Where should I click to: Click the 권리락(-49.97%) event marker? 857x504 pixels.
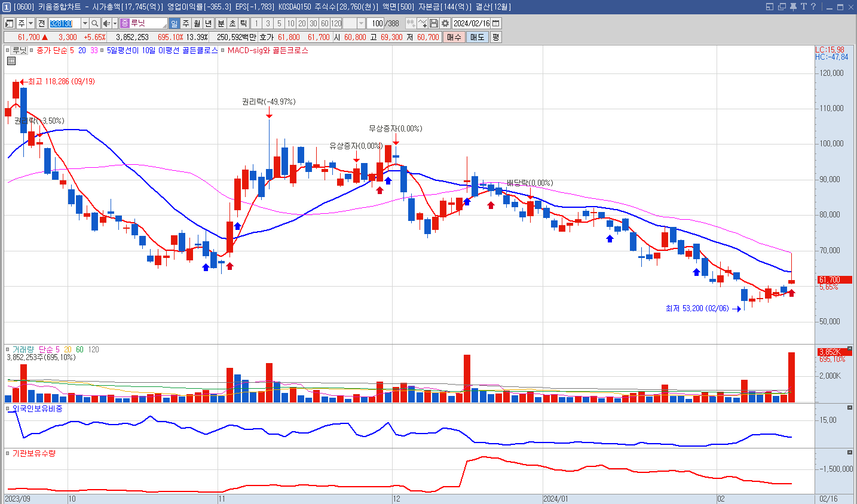coord(268,102)
